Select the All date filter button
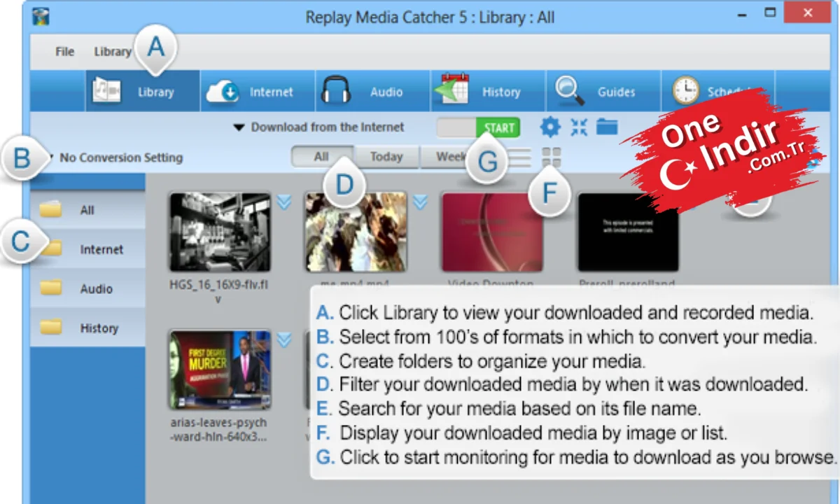This screenshot has height=504, width=840. tap(321, 157)
